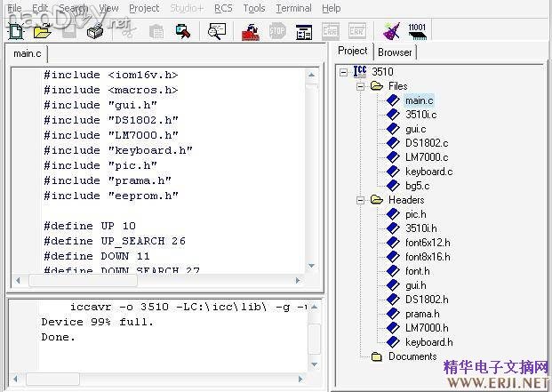
Task: Click the Open File folder icon
Action: pos(42,31)
